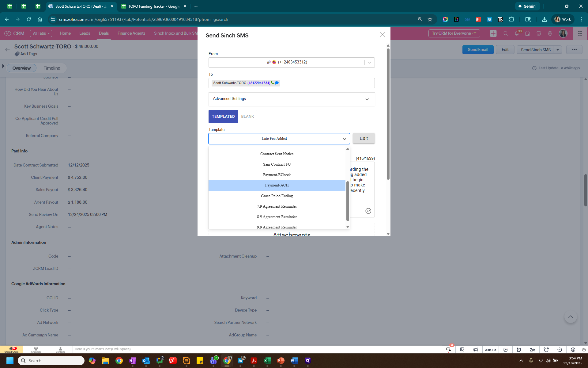588x368 pixels.
Task: Open the calendar icon in CRM header
Action: pyautogui.click(x=527, y=33)
